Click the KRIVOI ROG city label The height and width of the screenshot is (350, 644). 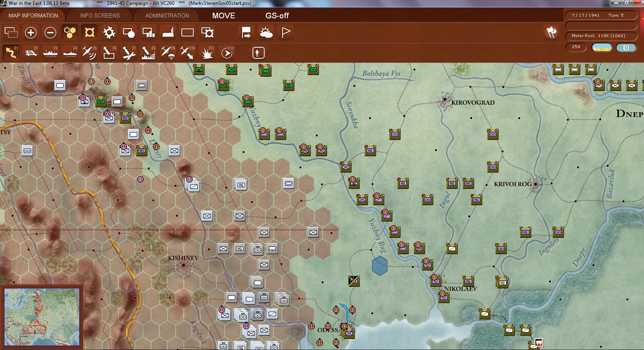pos(513,184)
